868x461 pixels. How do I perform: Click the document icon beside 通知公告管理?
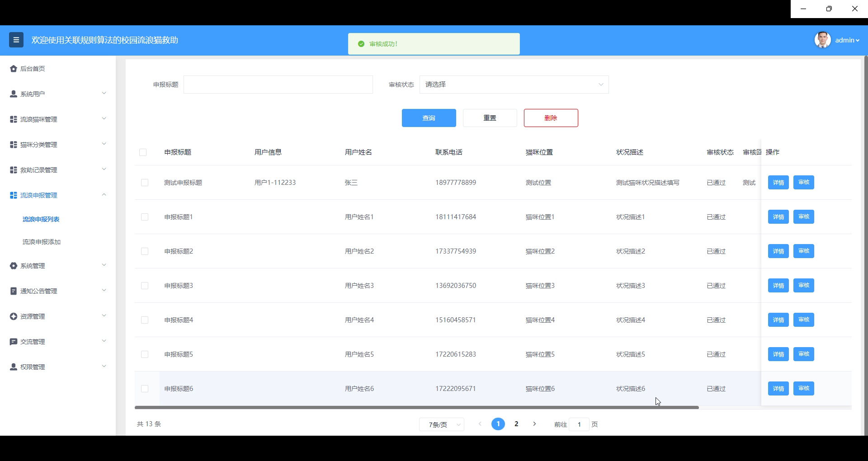pos(14,291)
